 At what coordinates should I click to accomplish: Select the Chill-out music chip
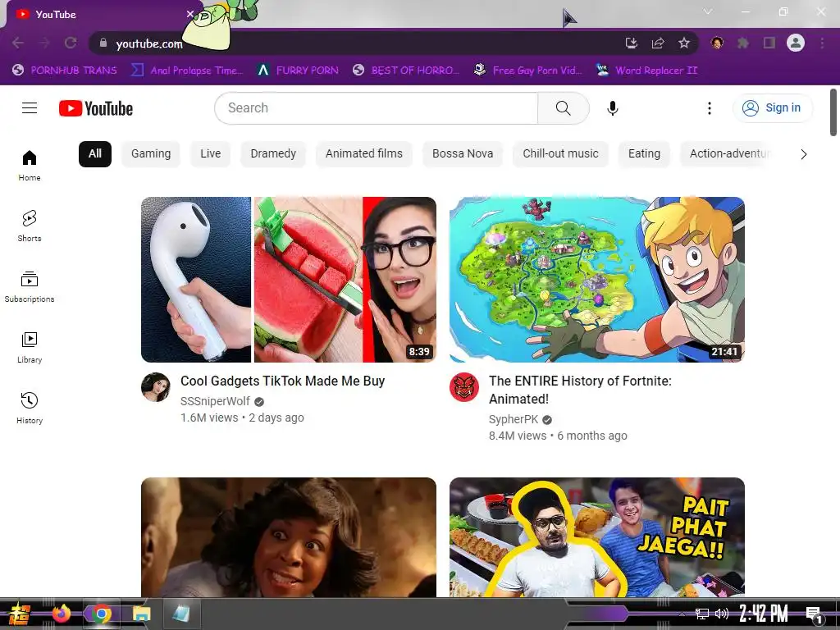(x=560, y=153)
